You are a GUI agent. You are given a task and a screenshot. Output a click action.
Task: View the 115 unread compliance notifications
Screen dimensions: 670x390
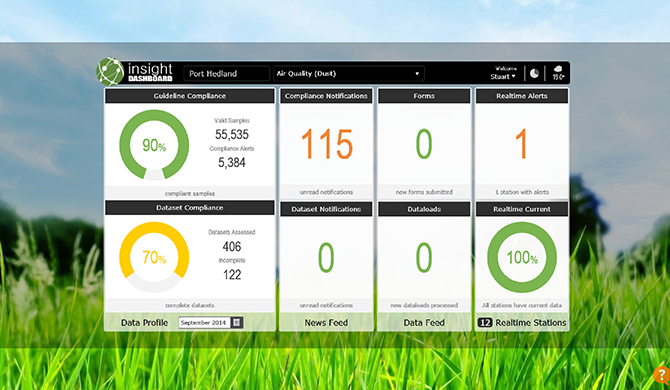click(327, 144)
